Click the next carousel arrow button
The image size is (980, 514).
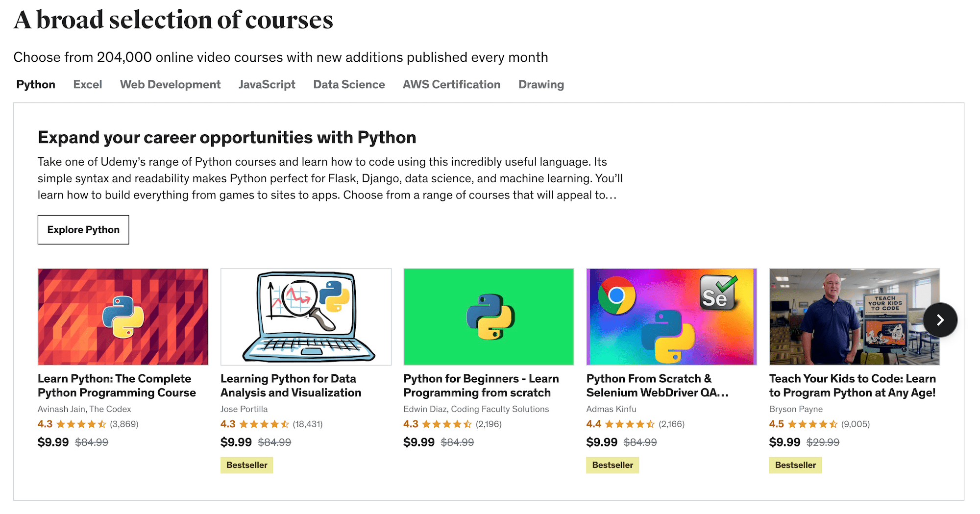click(x=940, y=320)
